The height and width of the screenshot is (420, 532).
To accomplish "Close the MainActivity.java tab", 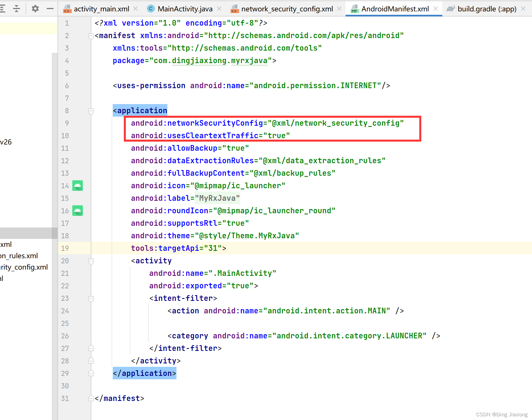I will 219,9.
